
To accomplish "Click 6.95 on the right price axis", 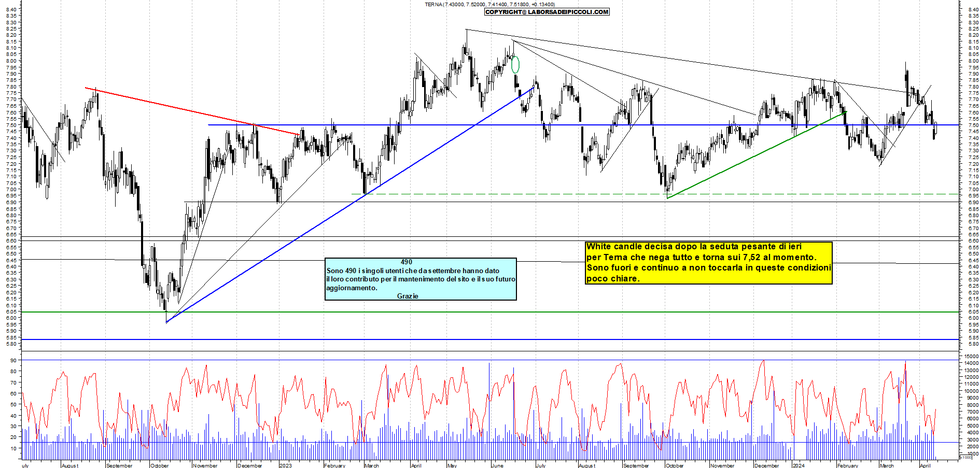I will [x=973, y=196].
